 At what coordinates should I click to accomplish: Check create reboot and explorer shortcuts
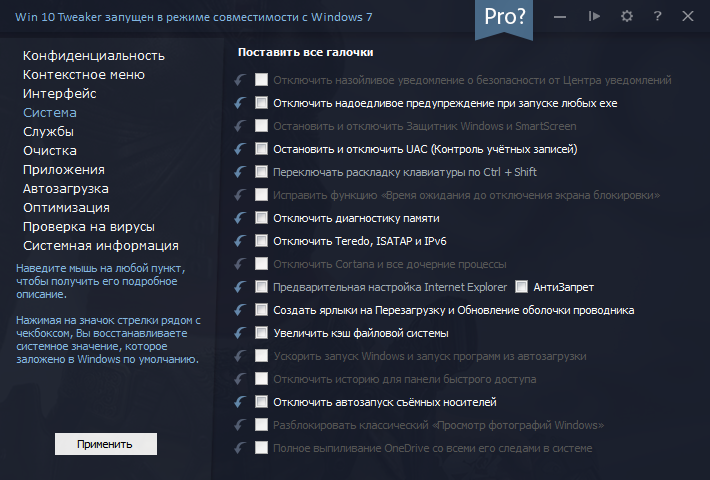(261, 310)
